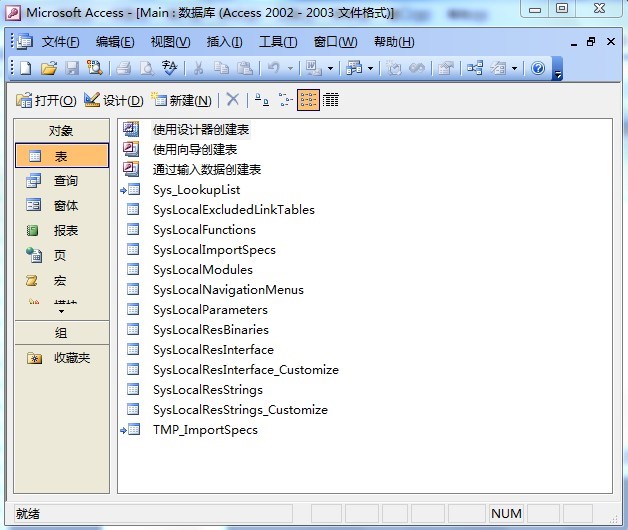Click the Analyze toolbar icon

pyautogui.click(x=354, y=69)
